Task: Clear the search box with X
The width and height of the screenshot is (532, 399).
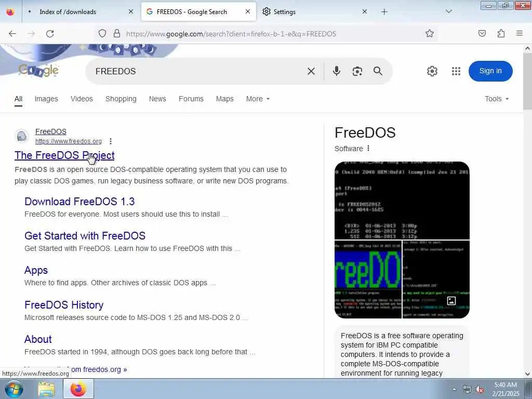Action: (x=311, y=71)
